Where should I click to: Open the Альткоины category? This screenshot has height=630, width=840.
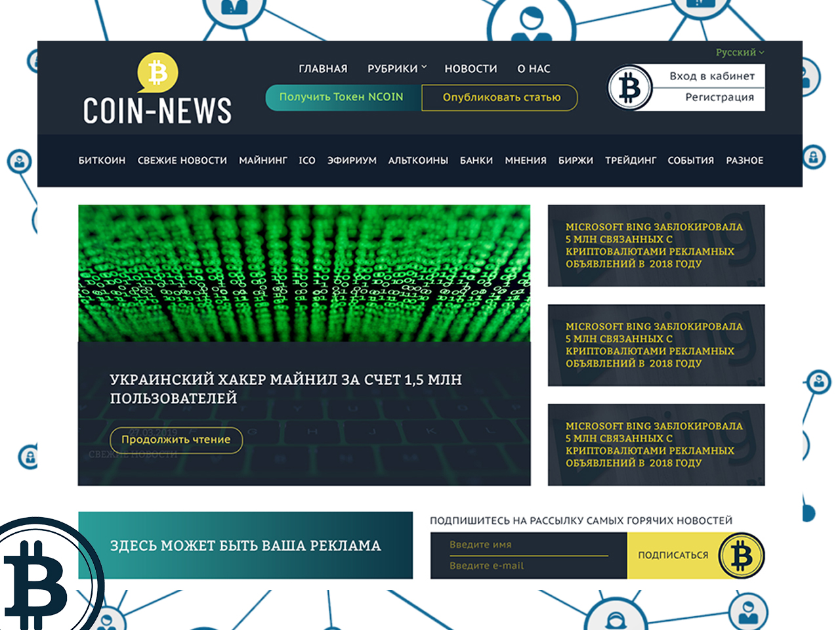point(418,160)
